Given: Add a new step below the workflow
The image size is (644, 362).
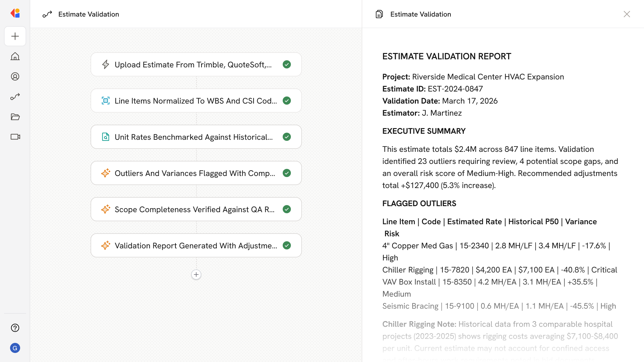Looking at the screenshot, I should pos(196,275).
